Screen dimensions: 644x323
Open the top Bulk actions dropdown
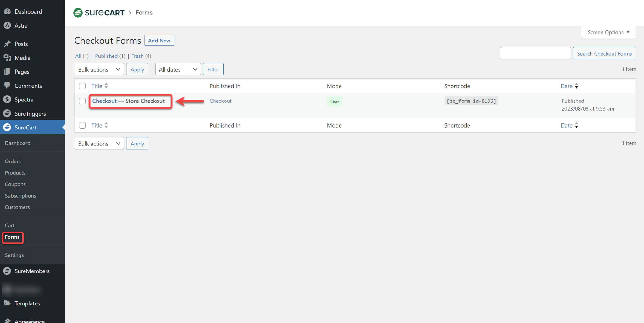point(99,69)
